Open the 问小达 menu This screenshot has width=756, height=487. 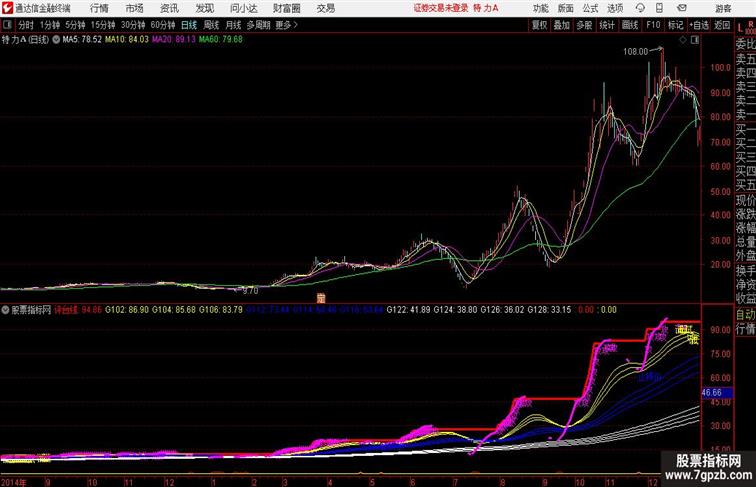[x=244, y=8]
